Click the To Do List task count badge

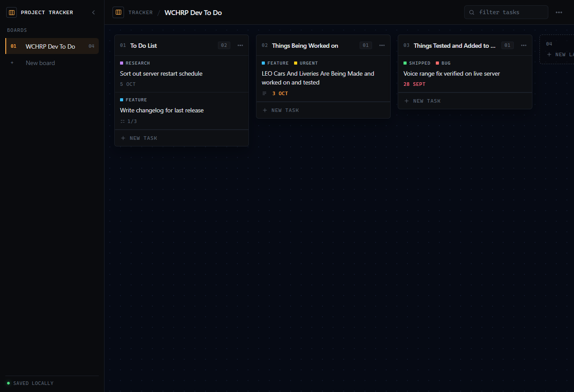[x=224, y=45]
